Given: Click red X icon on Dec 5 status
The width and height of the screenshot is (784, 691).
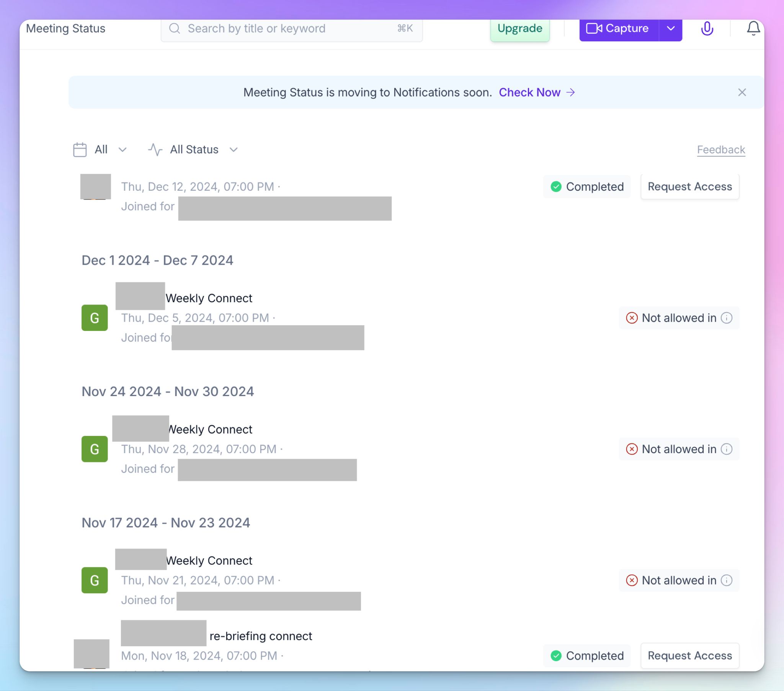Looking at the screenshot, I should (x=632, y=318).
